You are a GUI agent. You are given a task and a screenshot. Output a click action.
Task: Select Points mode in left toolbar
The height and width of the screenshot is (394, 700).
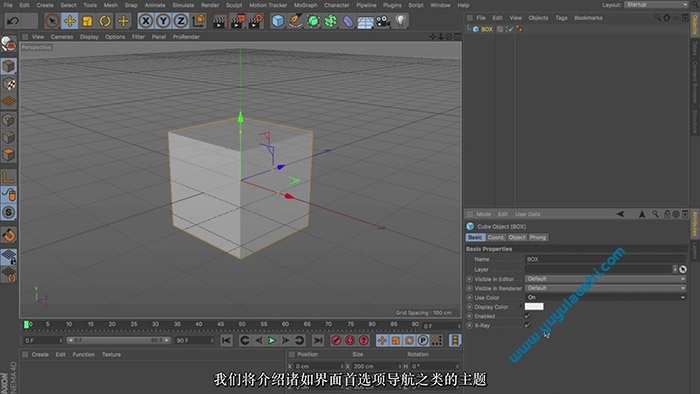pyautogui.click(x=8, y=120)
